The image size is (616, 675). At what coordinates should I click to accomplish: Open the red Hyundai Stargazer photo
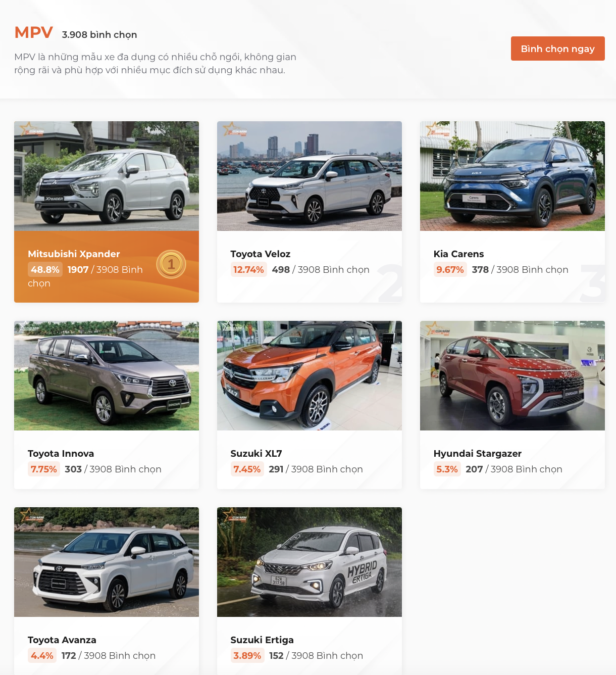pos(512,375)
